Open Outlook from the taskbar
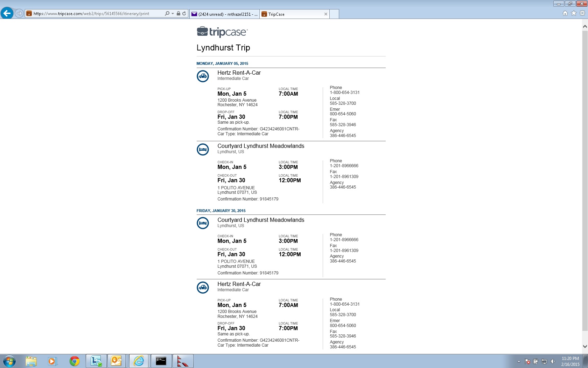 click(117, 361)
